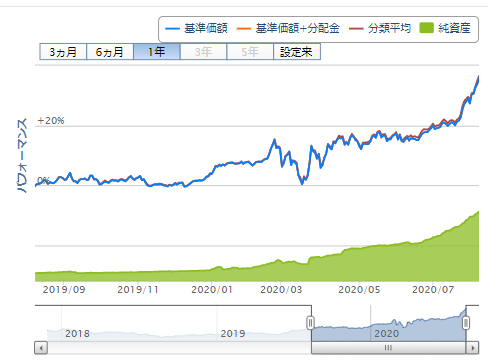488x362 pixels.
Task: Select the 1年 period tab
Action: tap(157, 52)
